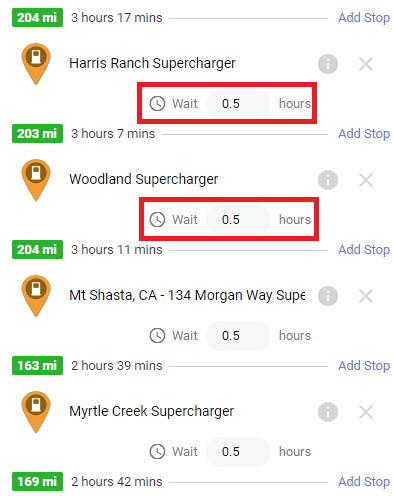Screen dimensions: 394x496
Task: Delete the Mt Shasta Supercharger stop
Action: [366, 296]
